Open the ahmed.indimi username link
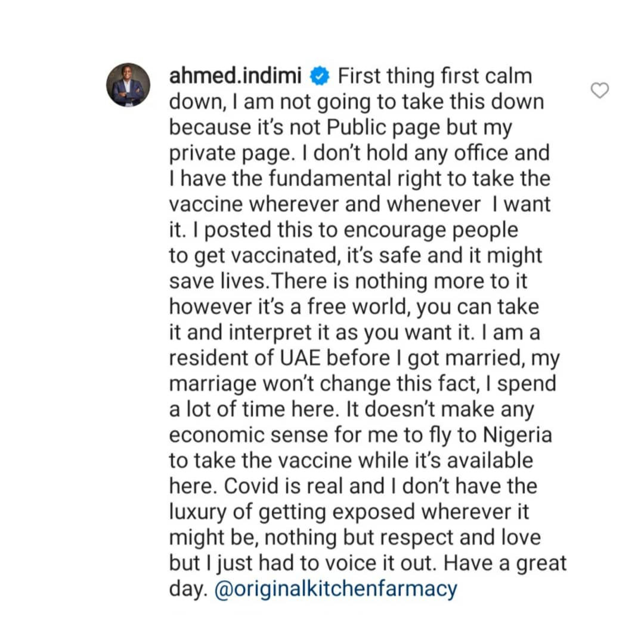The width and height of the screenshot is (644, 644). (x=237, y=76)
